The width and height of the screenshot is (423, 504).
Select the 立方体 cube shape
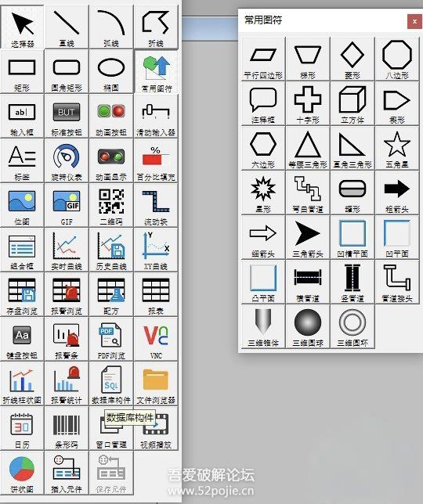click(352, 103)
